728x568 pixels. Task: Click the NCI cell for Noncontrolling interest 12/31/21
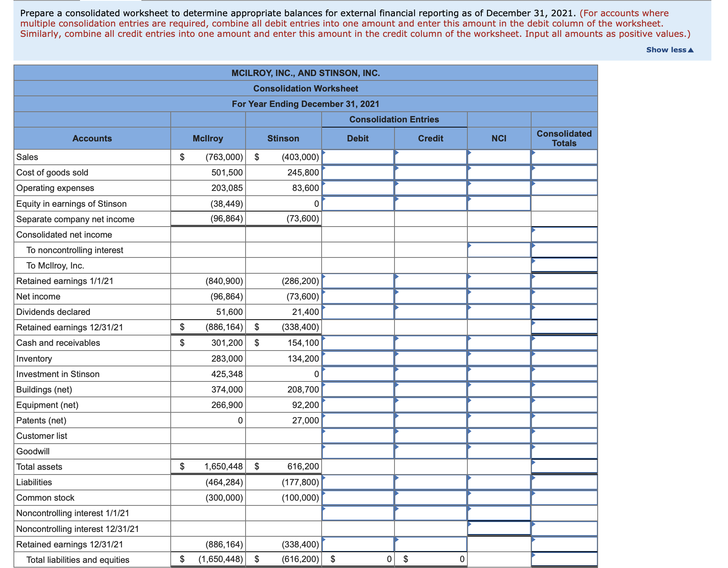(499, 528)
